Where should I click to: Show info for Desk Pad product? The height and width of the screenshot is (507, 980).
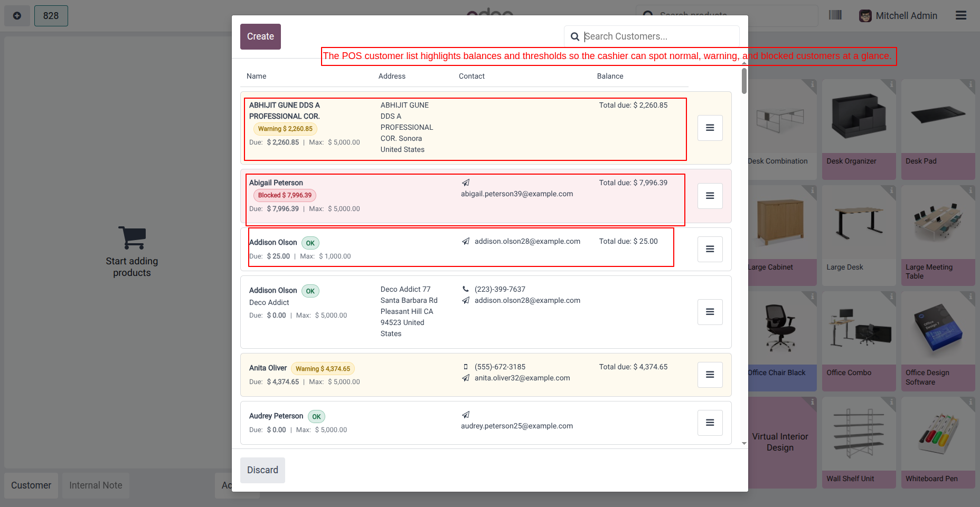tap(969, 84)
